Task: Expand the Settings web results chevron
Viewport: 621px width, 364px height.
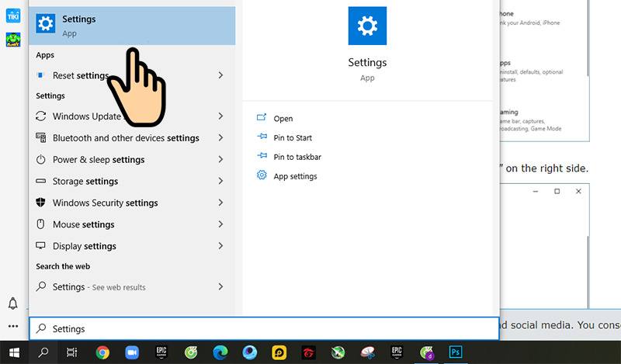Action: [x=220, y=286]
